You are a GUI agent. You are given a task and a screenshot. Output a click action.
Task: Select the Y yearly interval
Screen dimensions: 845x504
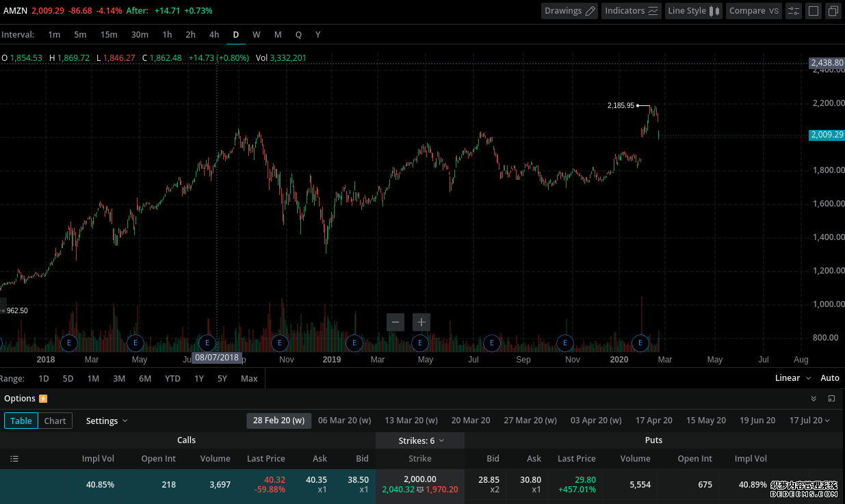[317, 34]
